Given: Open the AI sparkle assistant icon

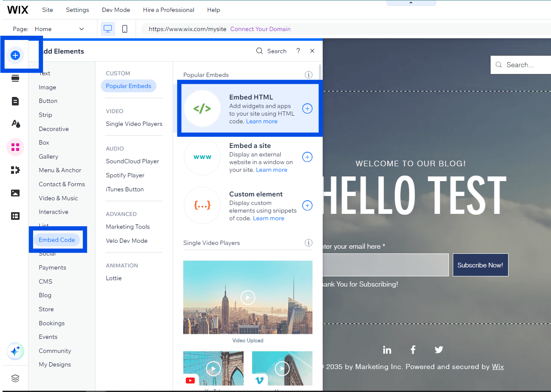Looking at the screenshot, I should 15,352.
